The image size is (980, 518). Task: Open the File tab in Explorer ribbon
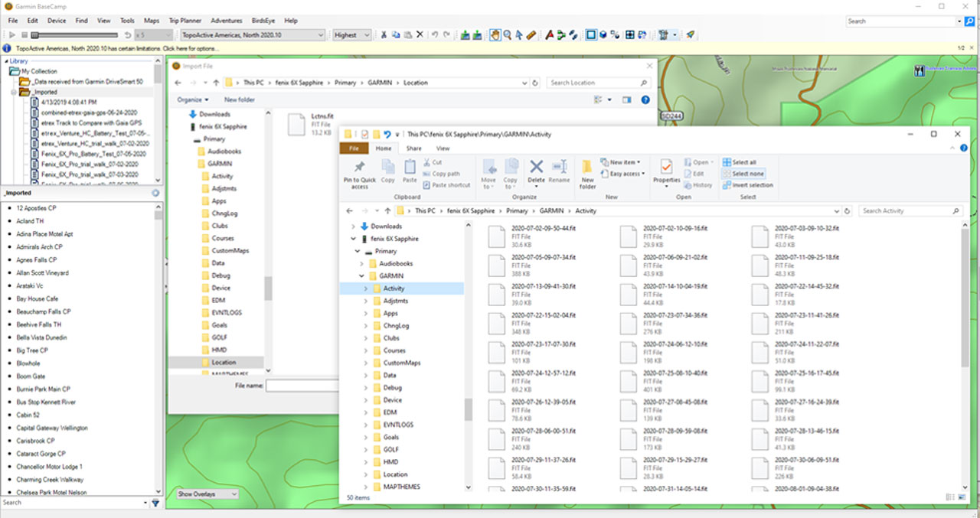(353, 148)
